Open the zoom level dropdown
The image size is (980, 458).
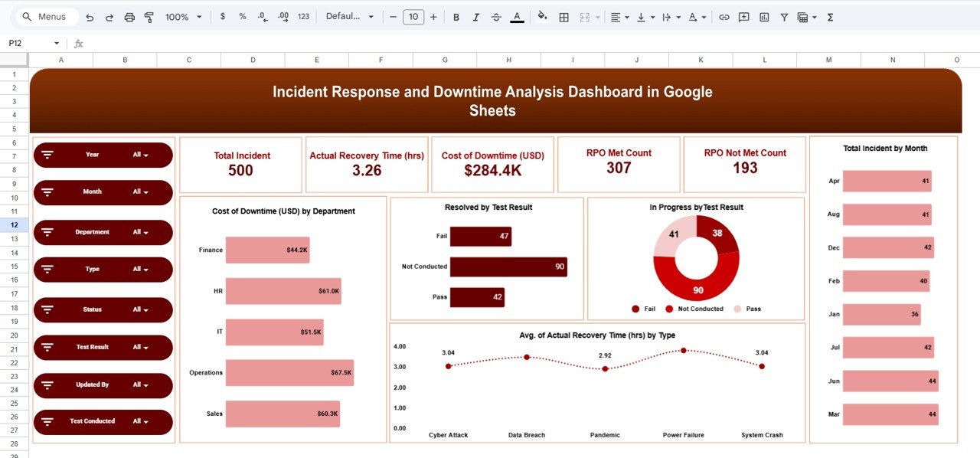click(183, 17)
